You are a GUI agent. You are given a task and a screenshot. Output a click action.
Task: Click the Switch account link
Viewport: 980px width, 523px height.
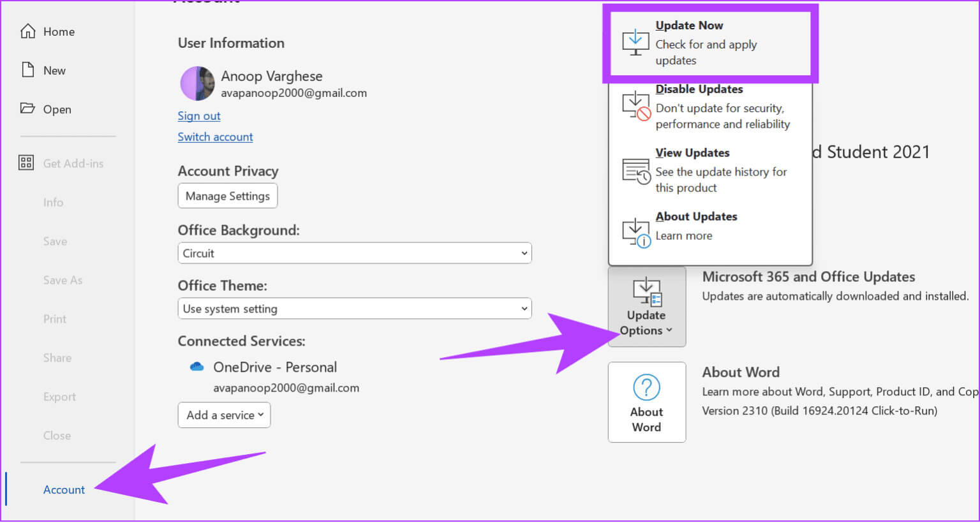pyautogui.click(x=215, y=137)
